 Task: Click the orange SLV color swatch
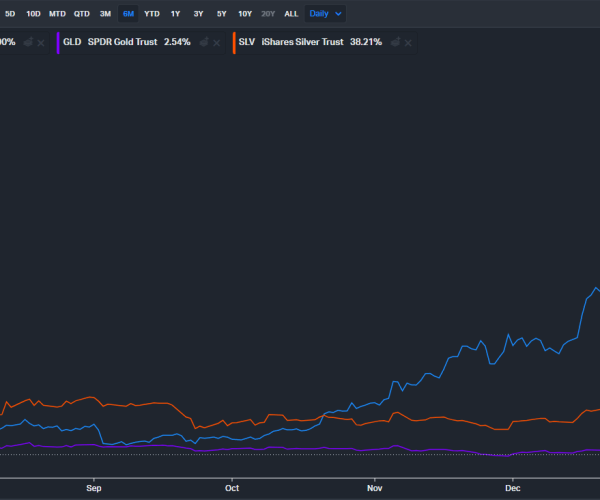click(x=234, y=43)
